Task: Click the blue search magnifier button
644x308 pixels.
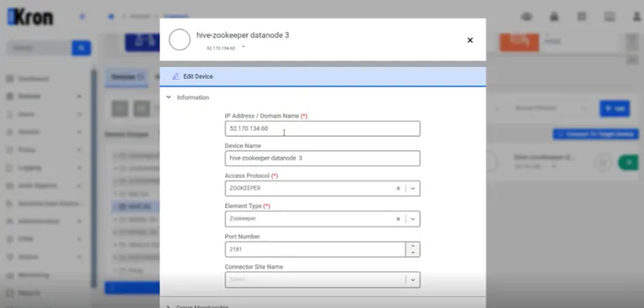Action: [81, 48]
